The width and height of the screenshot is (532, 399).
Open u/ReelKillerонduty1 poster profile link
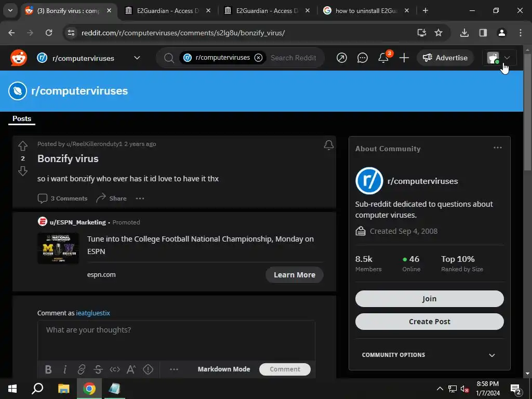tap(94, 144)
